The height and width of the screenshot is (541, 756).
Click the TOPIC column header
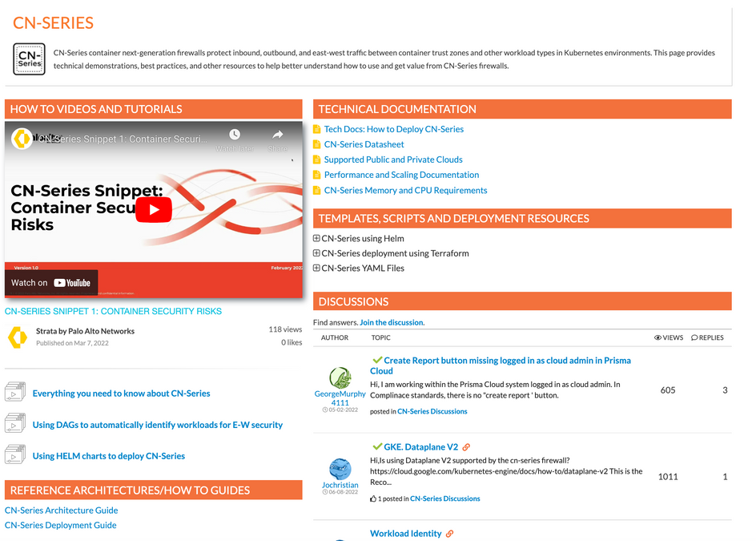coord(381,337)
